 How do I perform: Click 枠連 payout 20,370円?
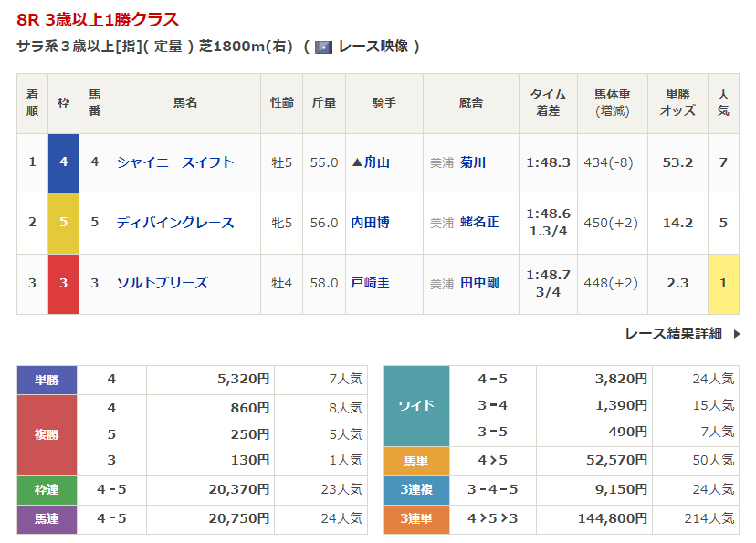coord(239,489)
